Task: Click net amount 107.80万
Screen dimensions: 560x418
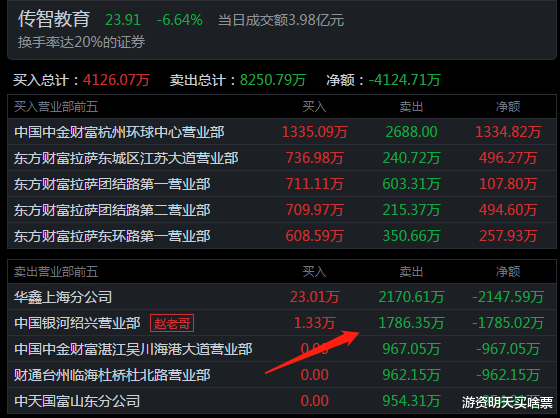Action: [x=508, y=184]
